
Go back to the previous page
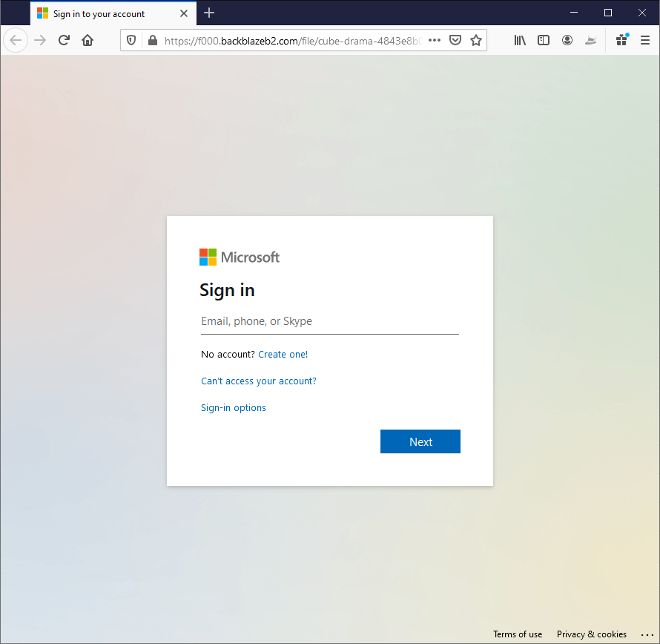click(16, 40)
